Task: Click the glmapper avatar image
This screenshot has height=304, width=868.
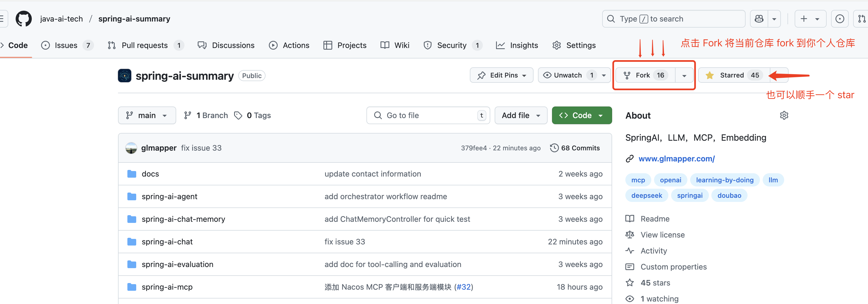Action: [131, 148]
